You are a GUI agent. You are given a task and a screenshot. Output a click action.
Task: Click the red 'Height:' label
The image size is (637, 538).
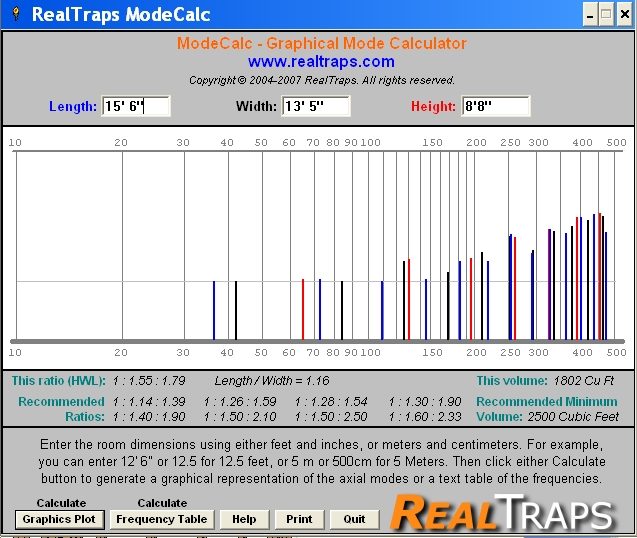(433, 106)
